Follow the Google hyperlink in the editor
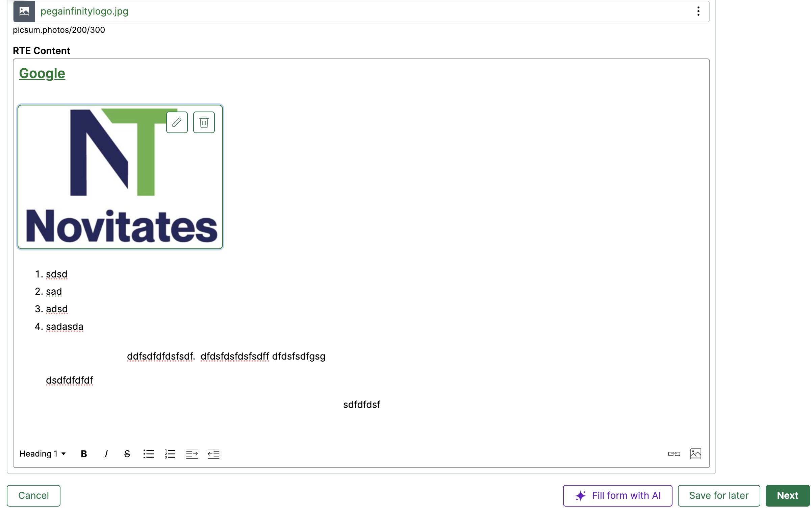Viewport: 812px width, 513px height. 42,73
